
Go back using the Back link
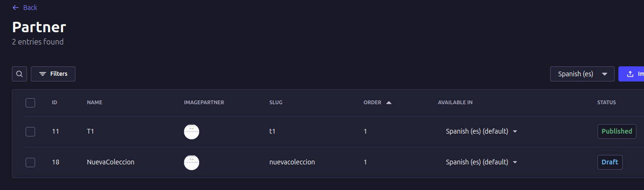pyautogui.click(x=30, y=8)
